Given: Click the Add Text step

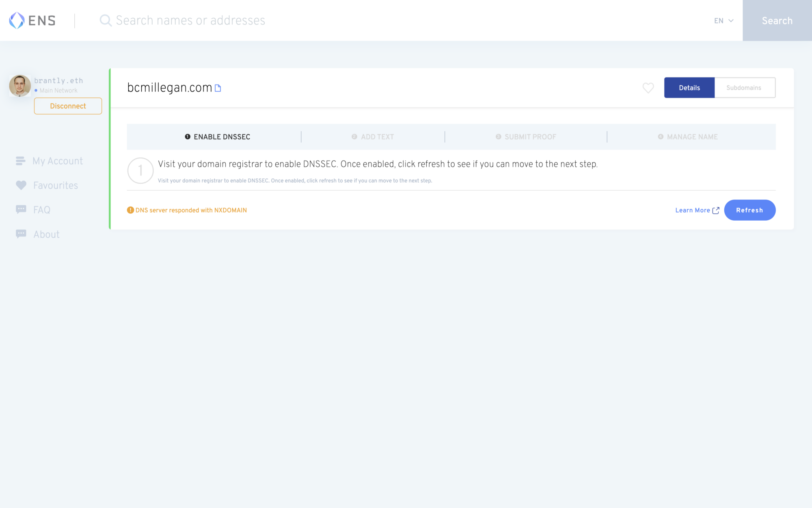Looking at the screenshot, I should coord(373,137).
